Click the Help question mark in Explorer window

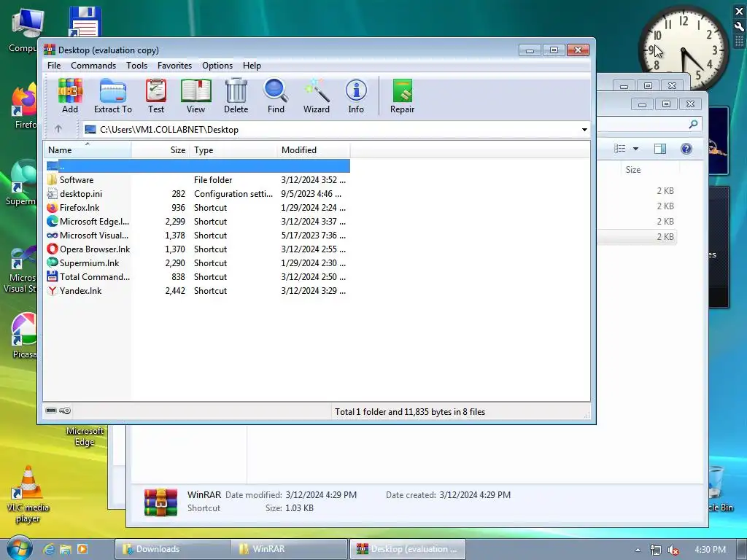click(686, 149)
